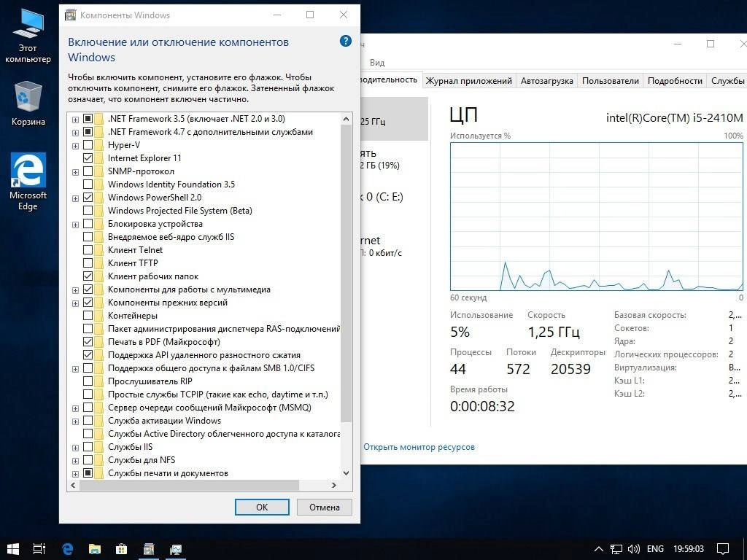The height and width of the screenshot is (560, 747).
Task: Open the Вид menu in Task Manager
Action: (x=377, y=63)
